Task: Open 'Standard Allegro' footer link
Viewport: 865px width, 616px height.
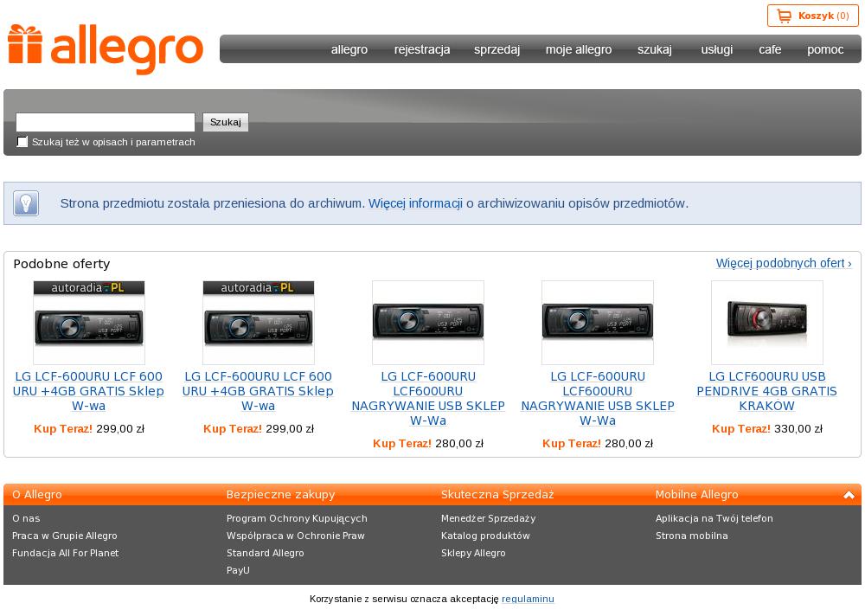Action: (265, 553)
